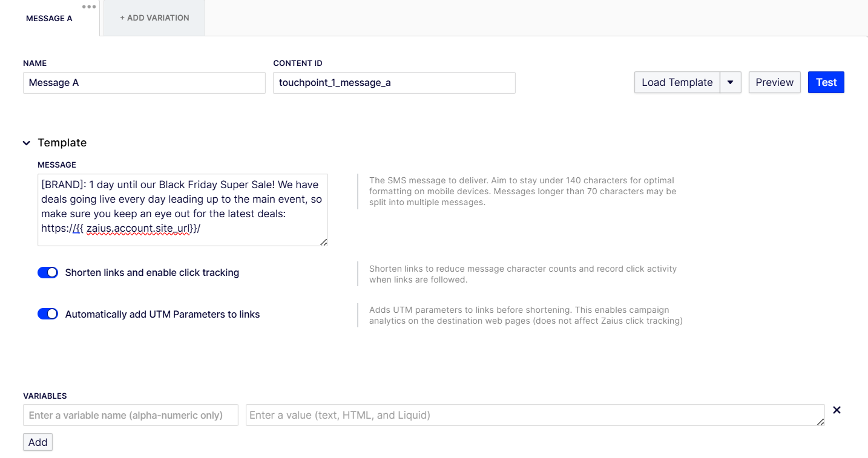Click the resize grip of Message text area
868x458 pixels.
point(324,242)
